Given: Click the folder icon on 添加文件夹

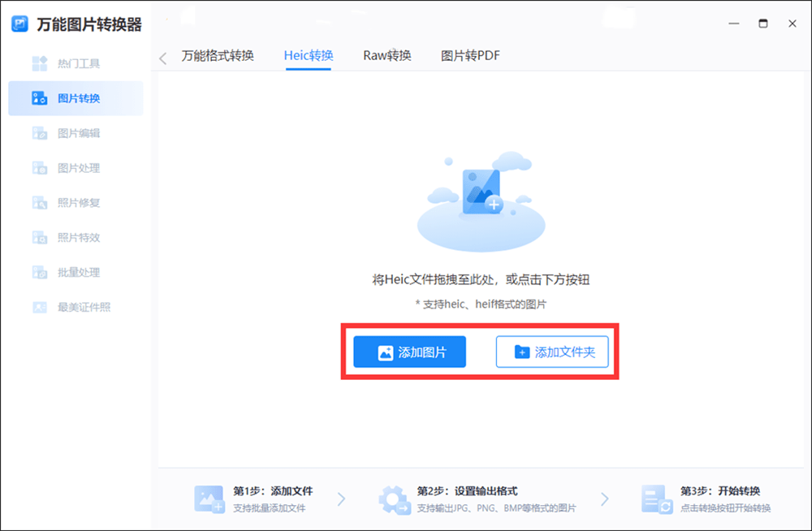Looking at the screenshot, I should point(522,352).
